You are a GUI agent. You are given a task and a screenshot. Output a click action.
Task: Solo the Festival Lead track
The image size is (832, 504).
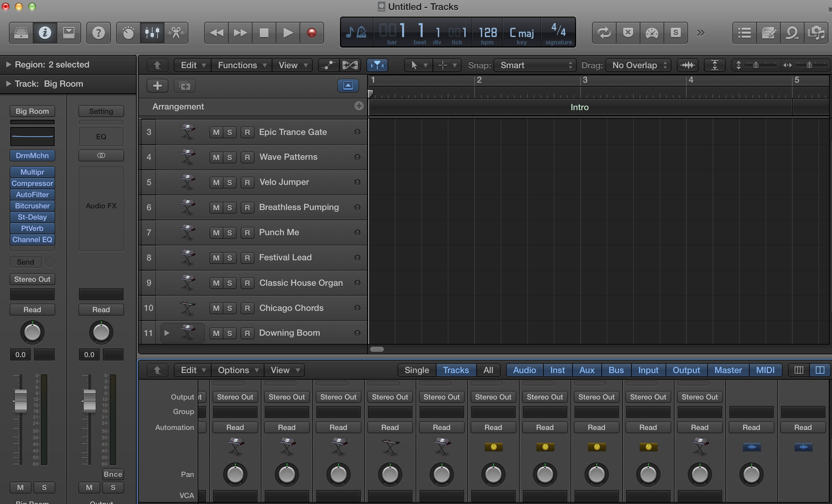coord(230,258)
